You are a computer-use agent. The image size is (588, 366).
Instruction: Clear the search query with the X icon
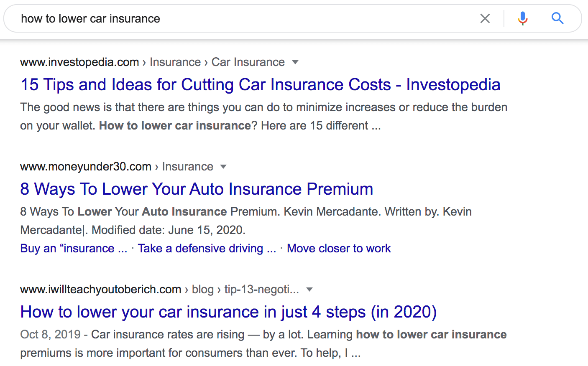point(485,18)
